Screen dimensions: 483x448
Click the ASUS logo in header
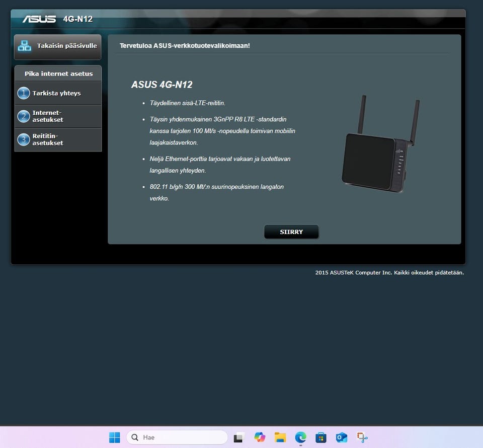(39, 19)
